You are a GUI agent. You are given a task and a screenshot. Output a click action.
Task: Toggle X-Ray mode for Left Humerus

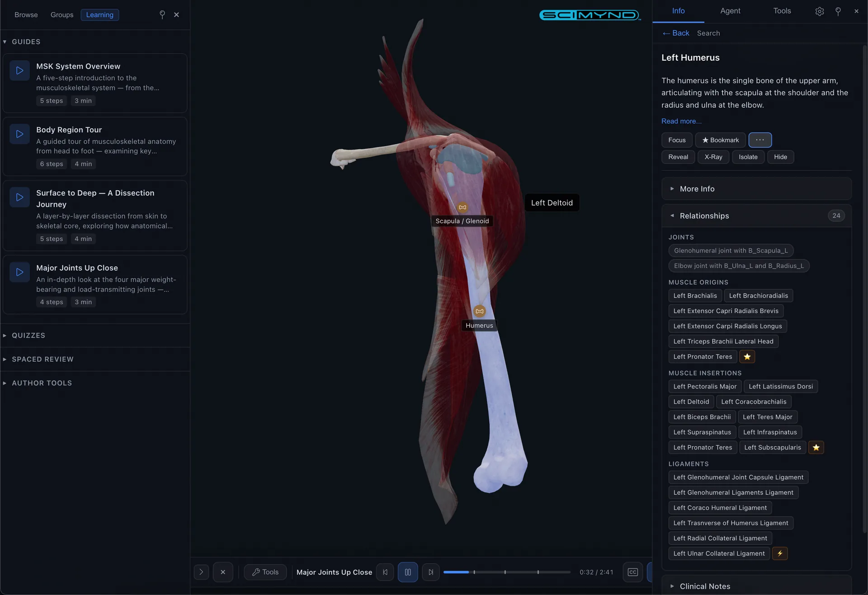(x=713, y=157)
